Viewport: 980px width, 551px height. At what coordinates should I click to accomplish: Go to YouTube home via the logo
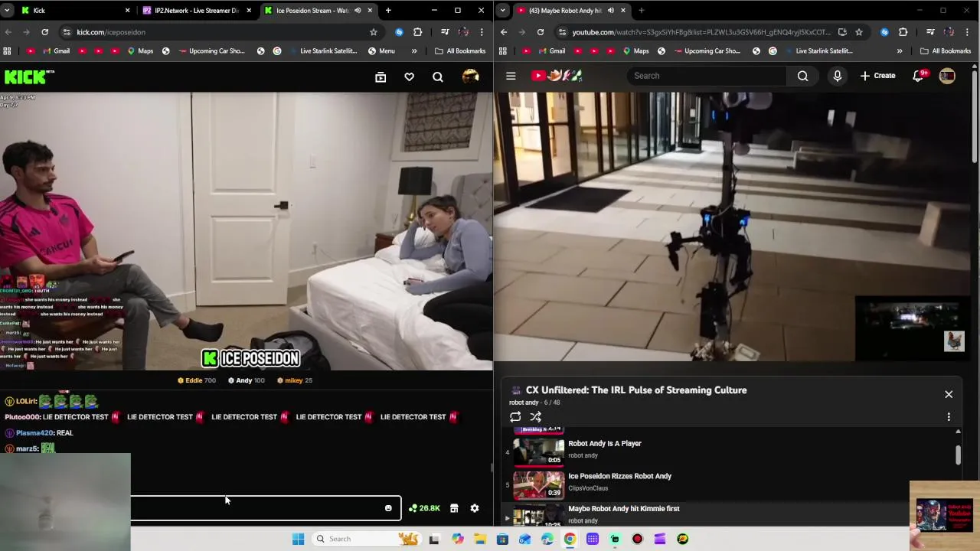557,76
